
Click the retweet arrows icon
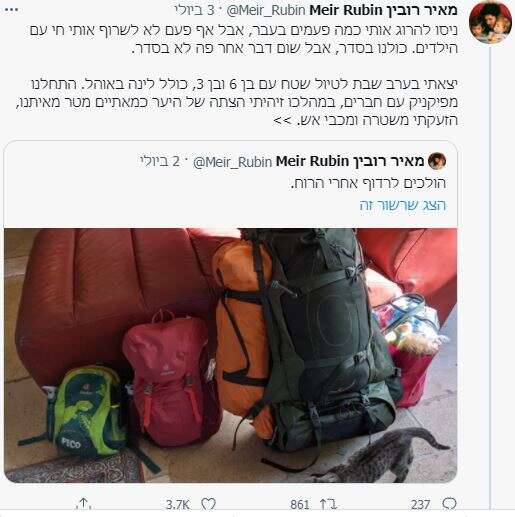[328, 504]
